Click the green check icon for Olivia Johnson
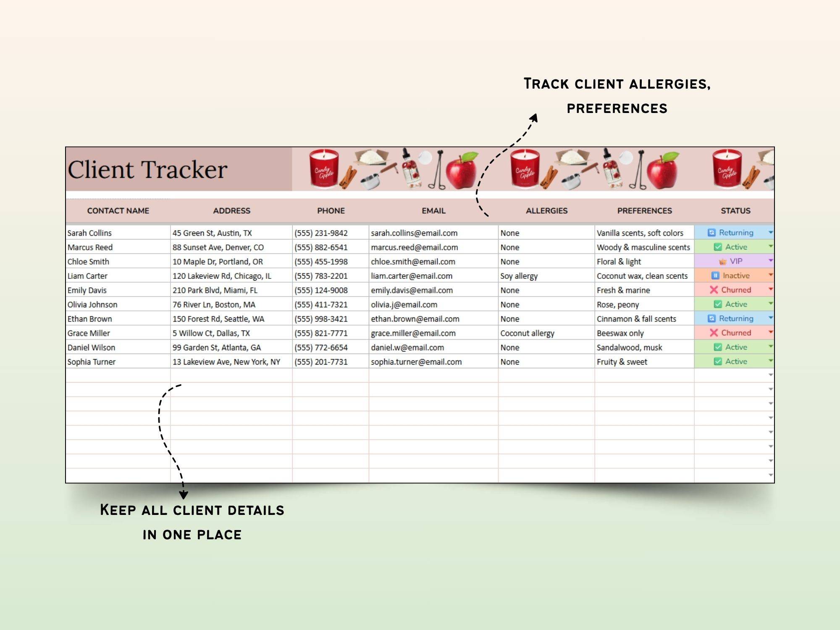Image resolution: width=840 pixels, height=630 pixels. coord(718,304)
